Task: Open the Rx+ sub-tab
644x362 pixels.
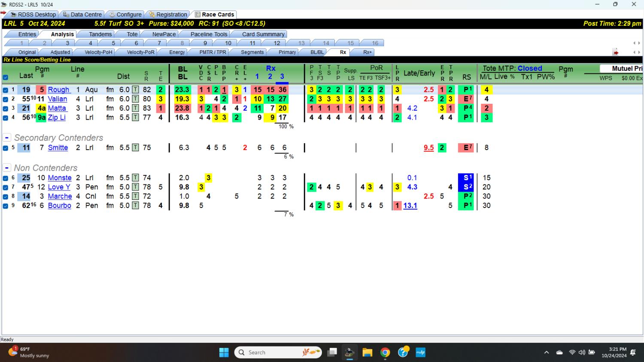Action: (368, 52)
